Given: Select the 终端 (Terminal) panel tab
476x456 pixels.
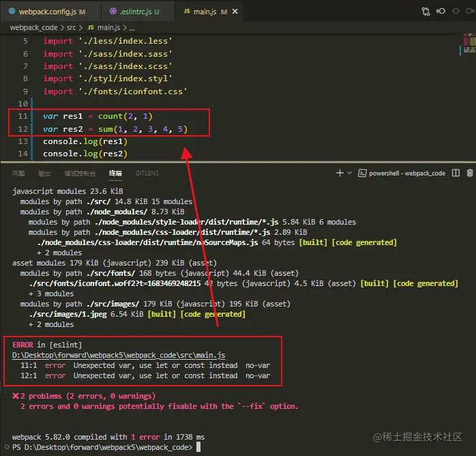Looking at the screenshot, I should click(x=115, y=173).
